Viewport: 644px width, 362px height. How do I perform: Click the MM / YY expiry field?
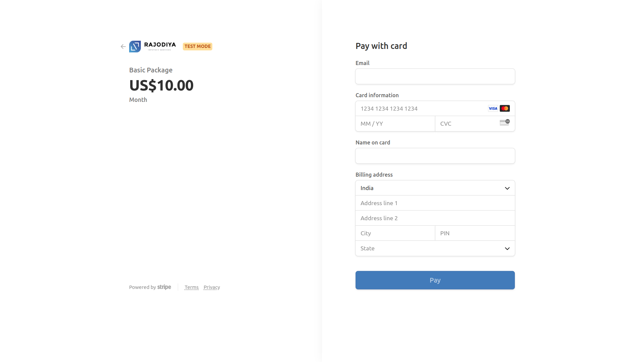click(x=395, y=123)
